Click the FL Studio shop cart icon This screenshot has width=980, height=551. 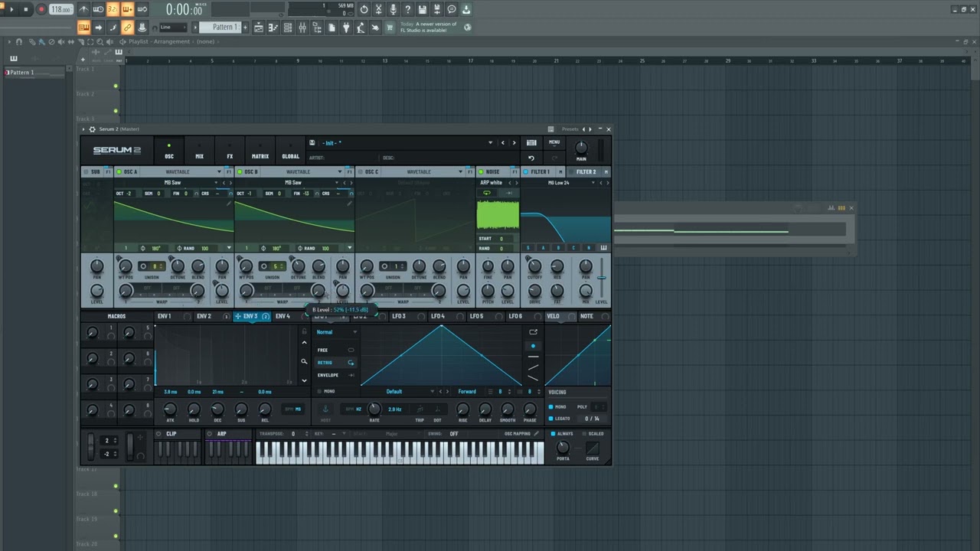(390, 28)
